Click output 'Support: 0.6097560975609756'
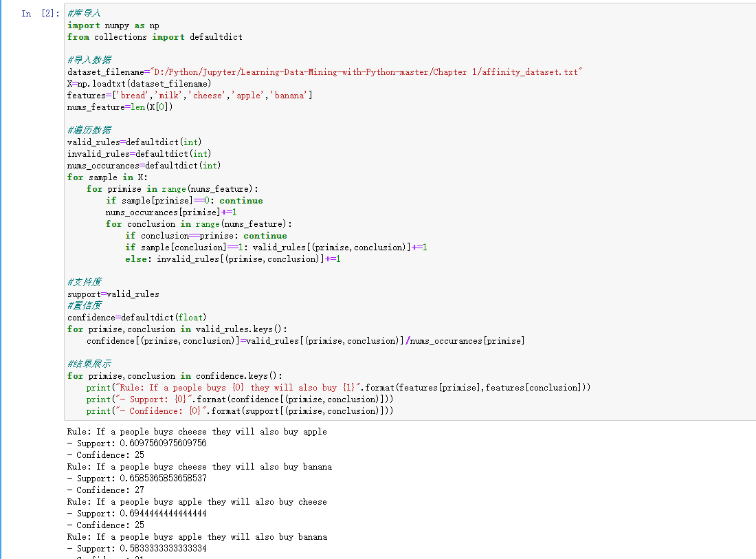 [142, 443]
